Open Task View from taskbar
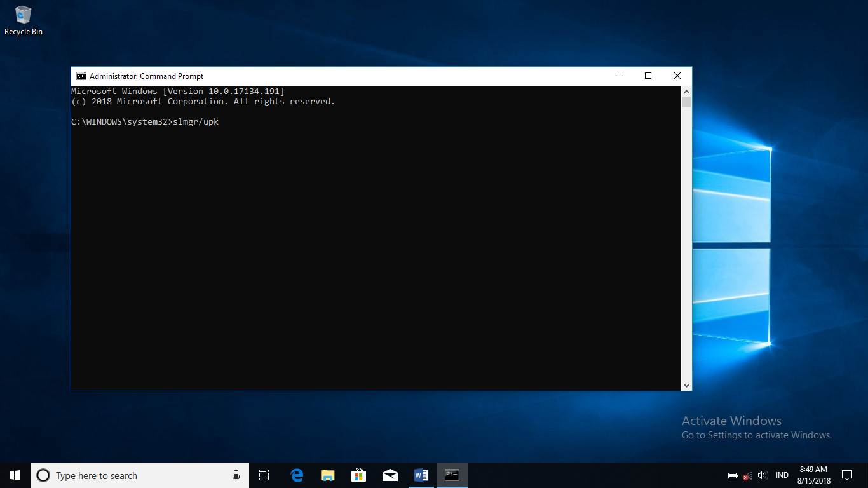868x488 pixels. (264, 475)
